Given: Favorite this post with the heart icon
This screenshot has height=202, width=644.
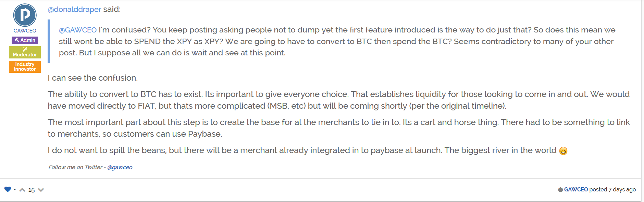Looking at the screenshot, I should pyautogui.click(x=8, y=189).
